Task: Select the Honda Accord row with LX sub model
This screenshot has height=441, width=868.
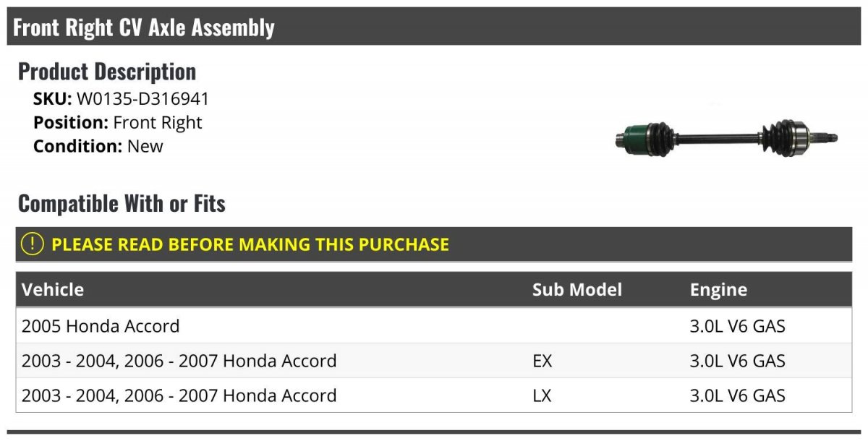Action: pyautogui.click(x=179, y=395)
